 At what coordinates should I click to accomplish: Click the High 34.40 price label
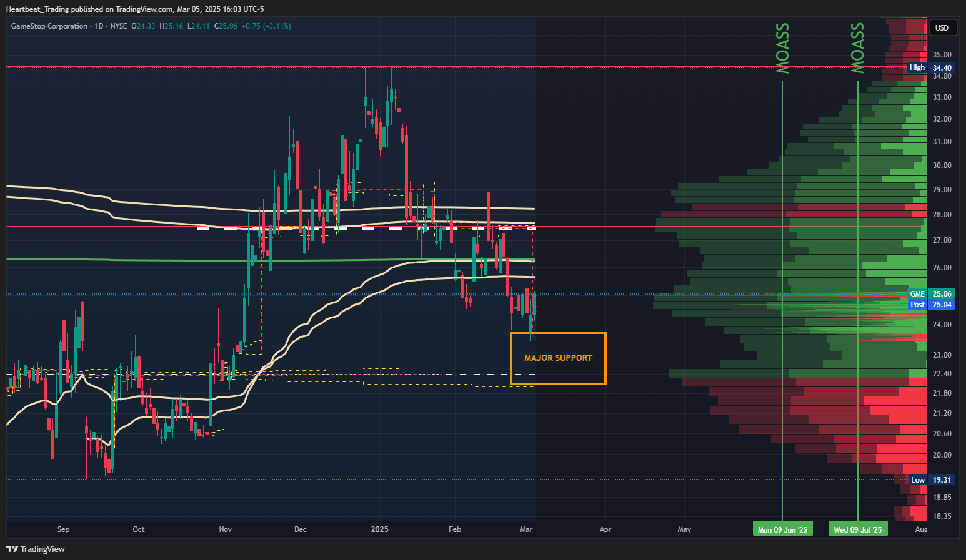pyautogui.click(x=931, y=67)
